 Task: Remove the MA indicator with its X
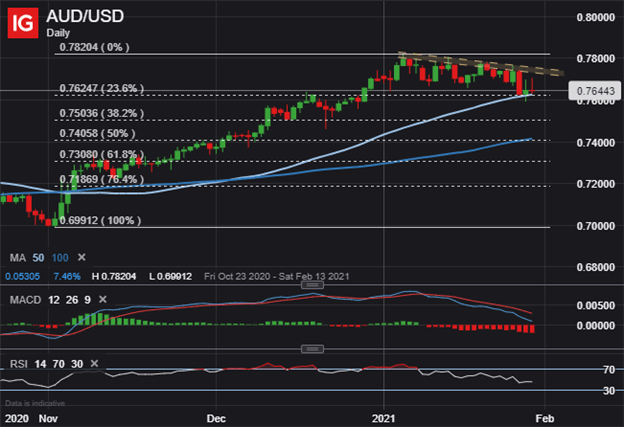[x=82, y=257]
